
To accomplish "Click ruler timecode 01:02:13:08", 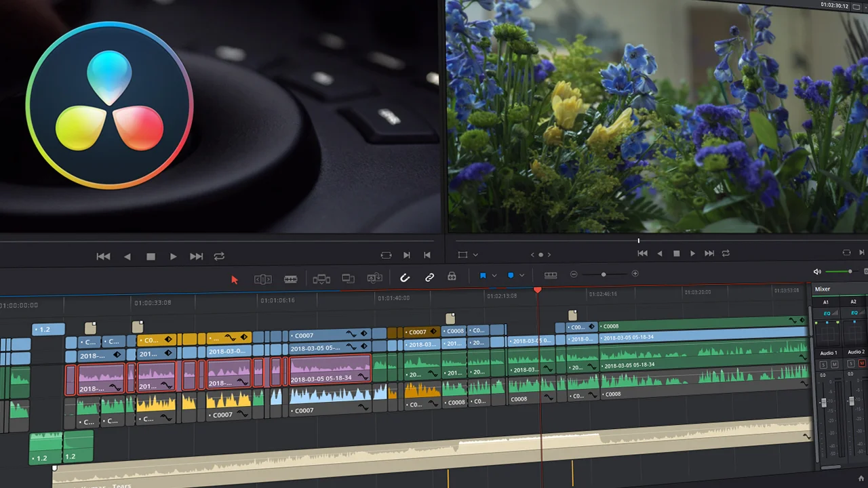I will tap(502, 296).
